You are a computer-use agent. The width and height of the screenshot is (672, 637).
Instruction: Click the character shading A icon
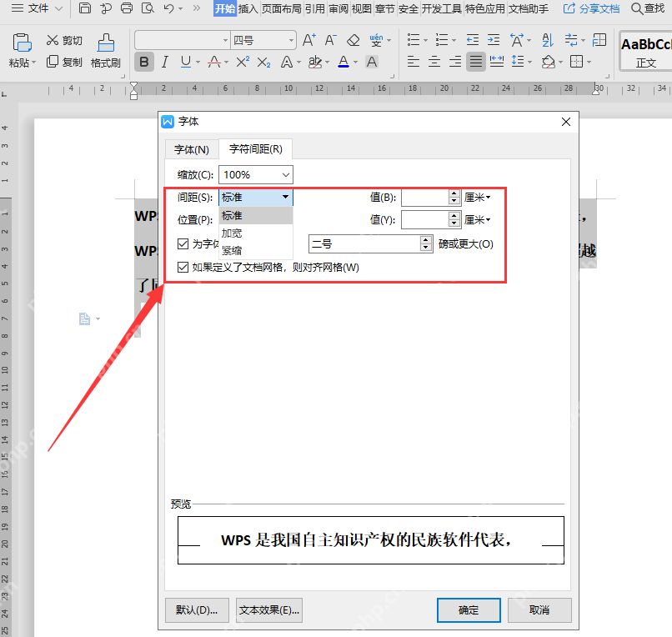click(372, 63)
